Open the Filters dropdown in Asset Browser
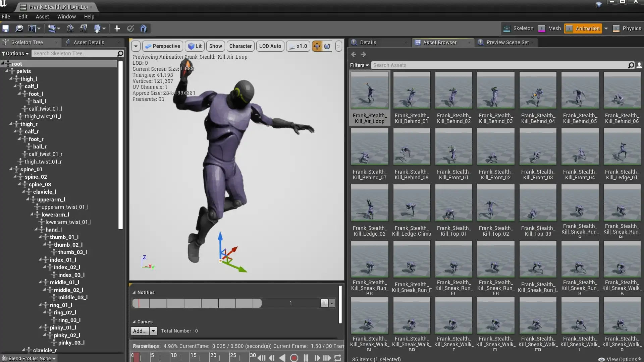This screenshot has height=362, width=644. [x=359, y=65]
